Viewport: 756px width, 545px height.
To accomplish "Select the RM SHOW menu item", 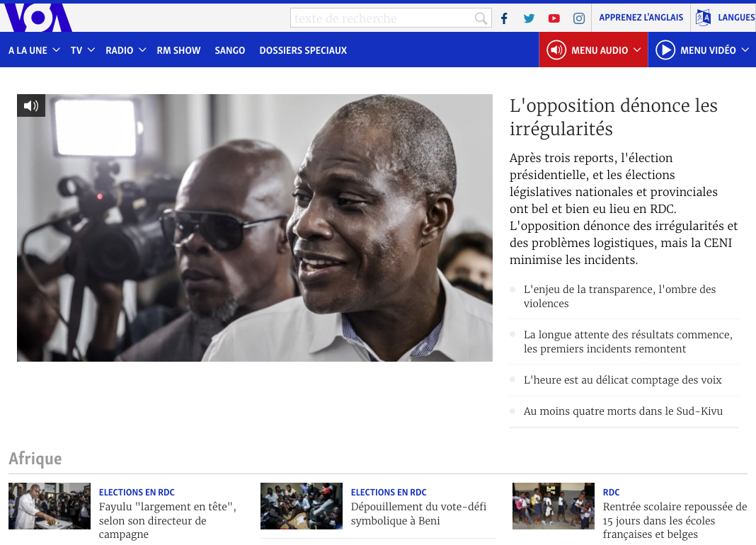I will [x=178, y=50].
